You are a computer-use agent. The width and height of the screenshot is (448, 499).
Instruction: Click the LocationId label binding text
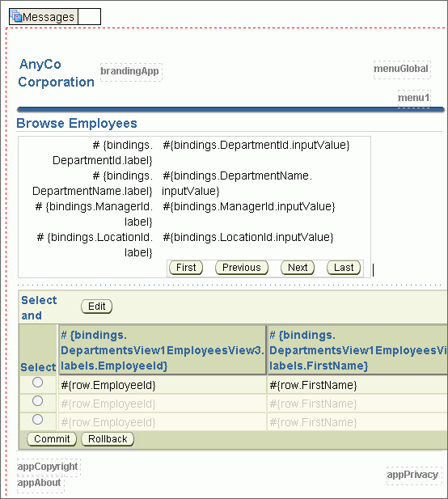click(95, 245)
